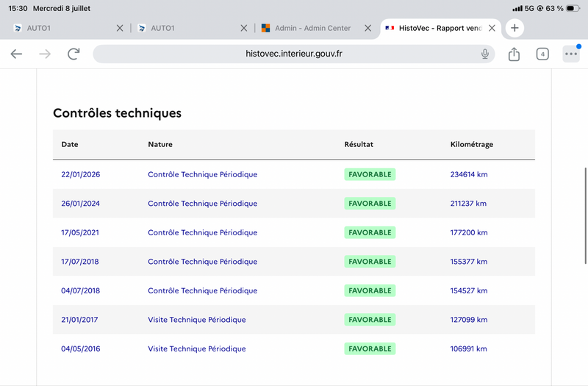Close the HistoVec tab
Viewport: 588px width, 386px height.
pyautogui.click(x=492, y=28)
